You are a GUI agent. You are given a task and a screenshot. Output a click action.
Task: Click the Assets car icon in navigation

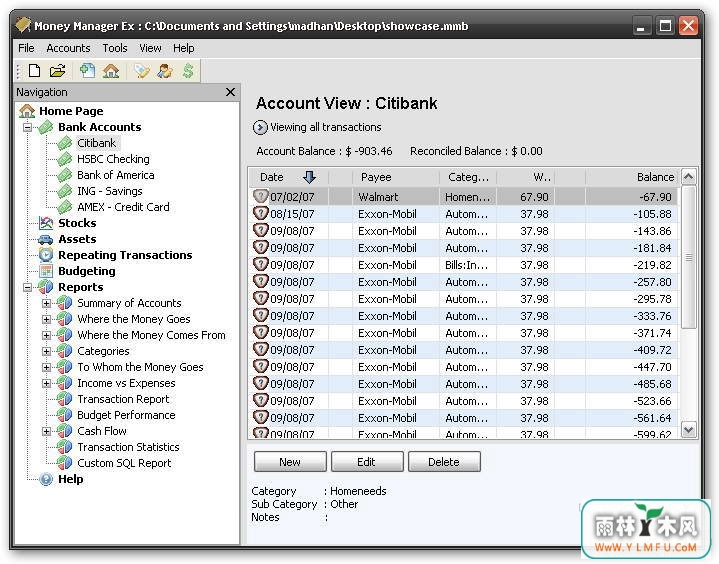46,239
